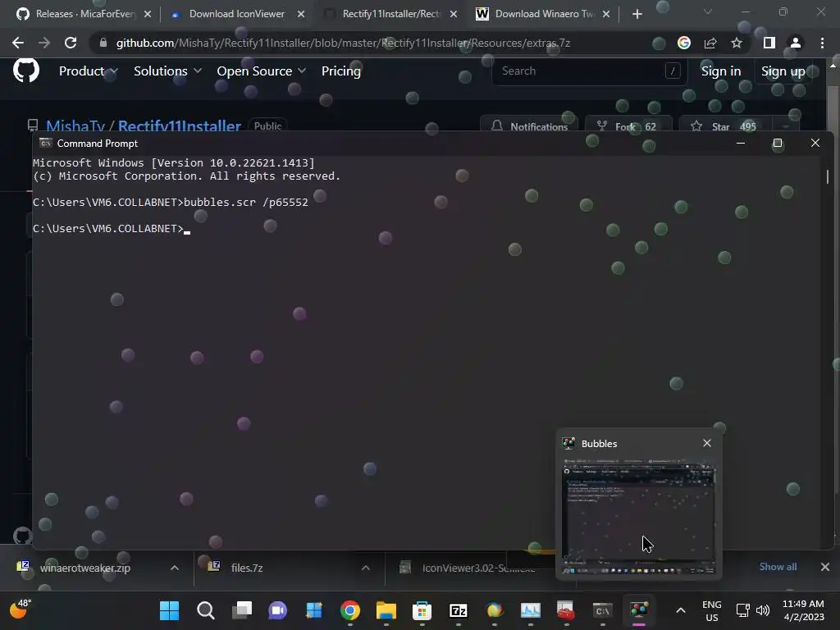Click Notifications button on repository
The width and height of the screenshot is (840, 630).
point(529,126)
